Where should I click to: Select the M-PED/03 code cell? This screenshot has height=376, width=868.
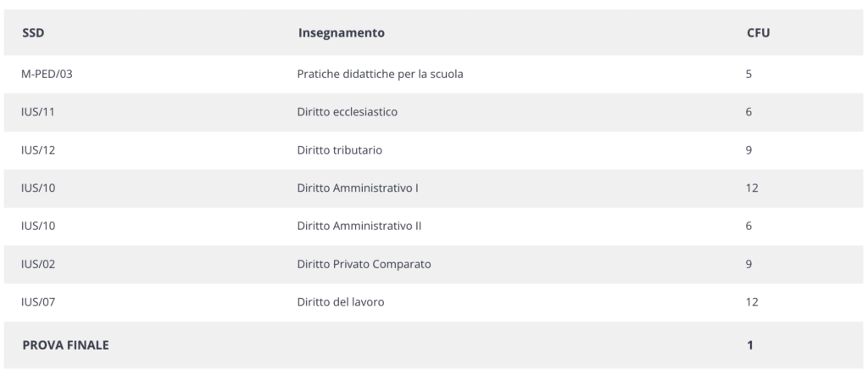(47, 74)
